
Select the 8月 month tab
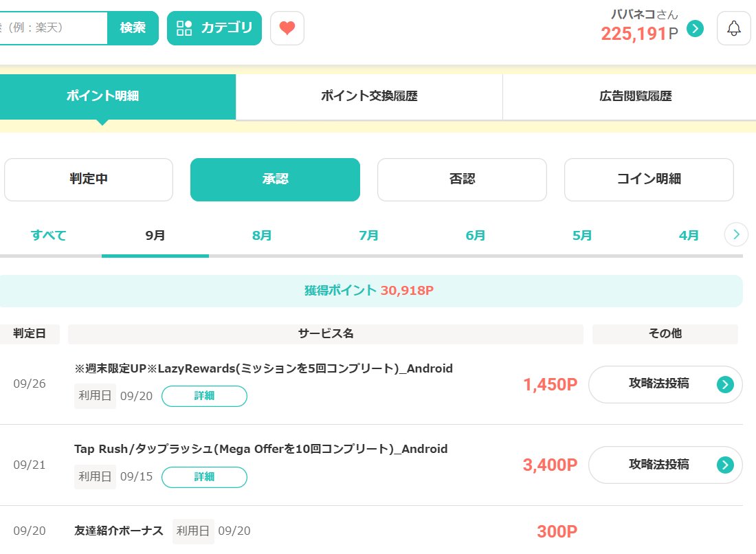pyautogui.click(x=262, y=235)
